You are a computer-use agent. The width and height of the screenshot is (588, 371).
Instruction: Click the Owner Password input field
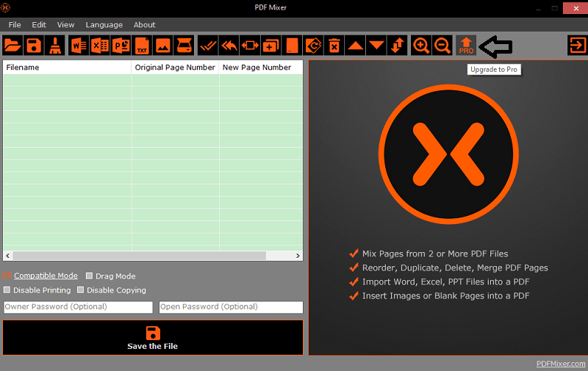tap(78, 307)
